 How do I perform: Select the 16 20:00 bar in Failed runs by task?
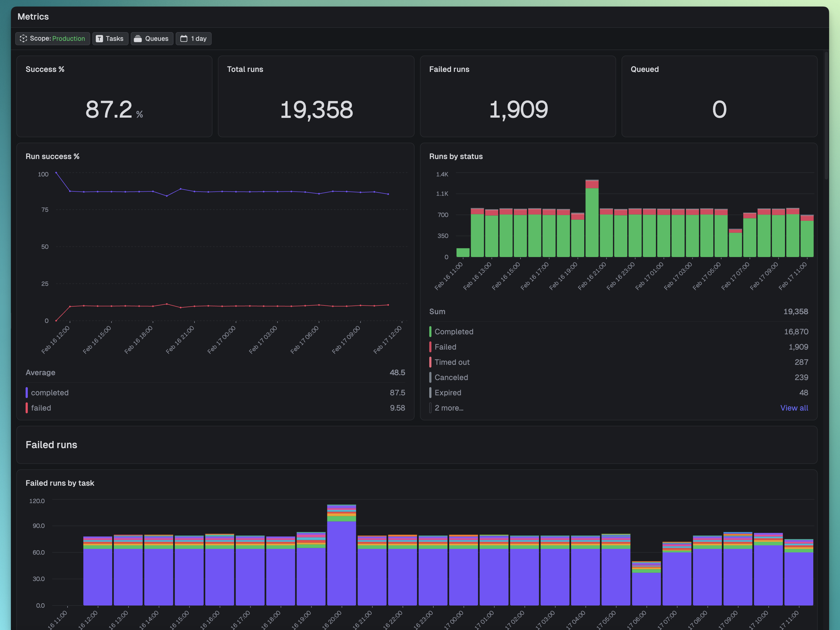click(341, 562)
